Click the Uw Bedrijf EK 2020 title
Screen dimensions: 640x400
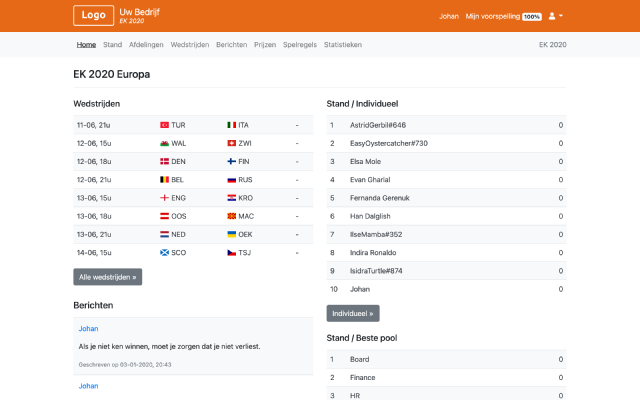pyautogui.click(x=139, y=15)
